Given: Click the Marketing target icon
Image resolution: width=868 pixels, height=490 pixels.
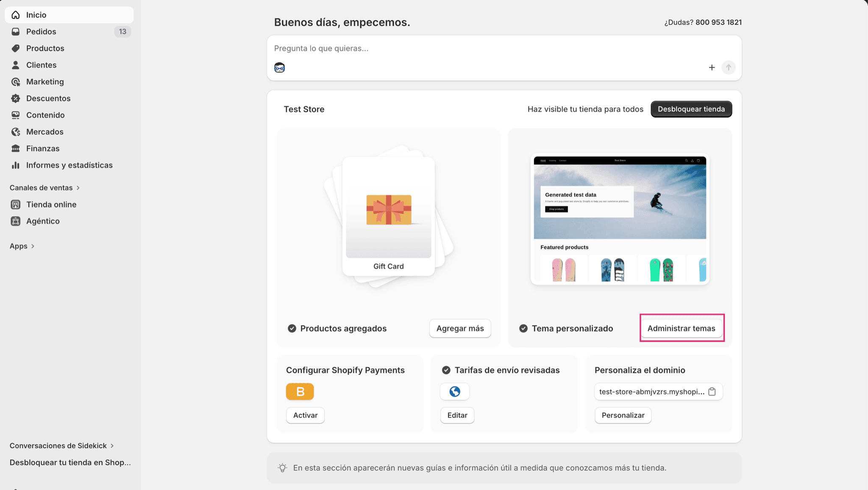Looking at the screenshot, I should pyautogui.click(x=16, y=82).
